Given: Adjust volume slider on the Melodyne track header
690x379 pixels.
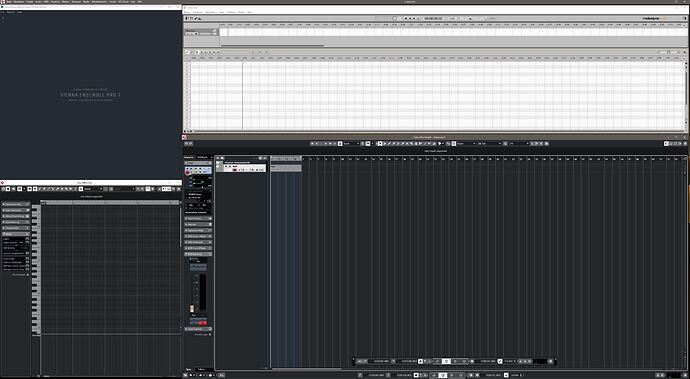Looking at the screenshot, I should point(205,34).
